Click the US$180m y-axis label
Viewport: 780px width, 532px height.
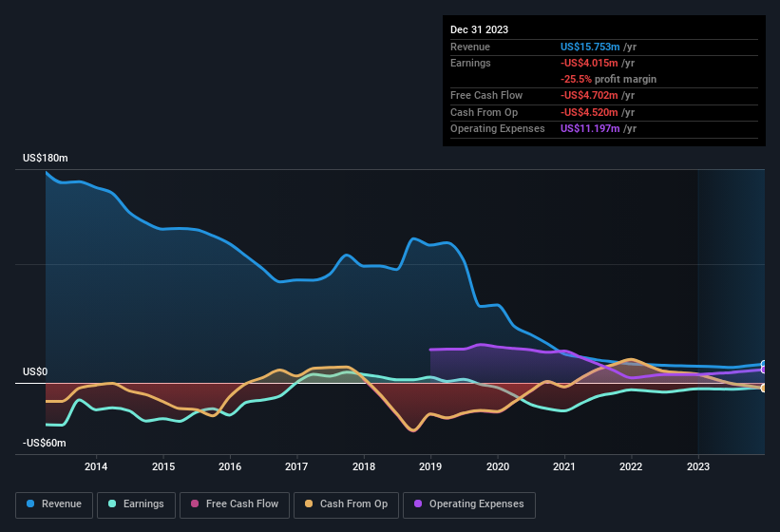pyautogui.click(x=46, y=158)
